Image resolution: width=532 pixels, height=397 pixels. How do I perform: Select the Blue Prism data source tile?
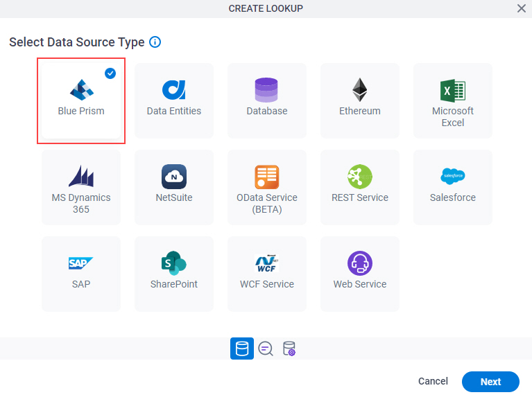tap(81, 100)
